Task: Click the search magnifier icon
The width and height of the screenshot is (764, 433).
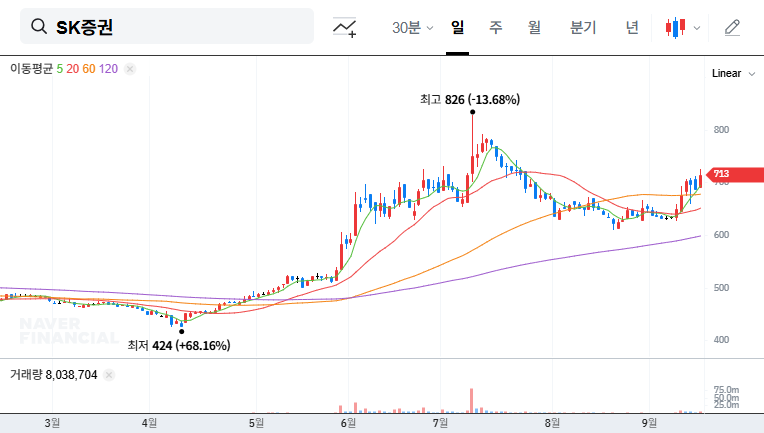Action: pyautogui.click(x=39, y=26)
